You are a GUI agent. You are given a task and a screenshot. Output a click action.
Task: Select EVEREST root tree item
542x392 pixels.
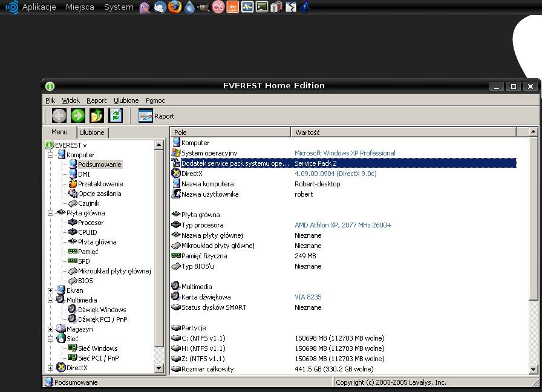coord(66,145)
